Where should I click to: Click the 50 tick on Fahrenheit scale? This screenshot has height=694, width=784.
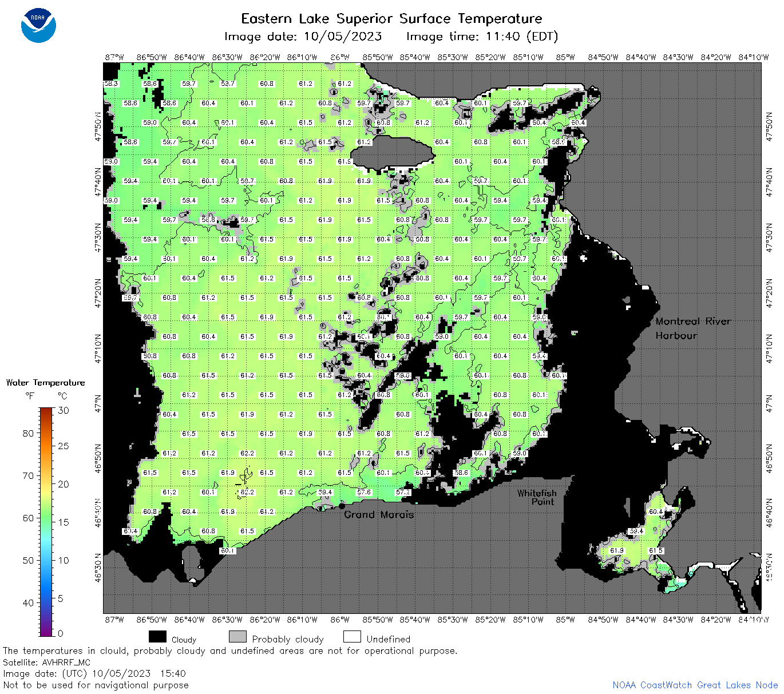click(x=28, y=560)
